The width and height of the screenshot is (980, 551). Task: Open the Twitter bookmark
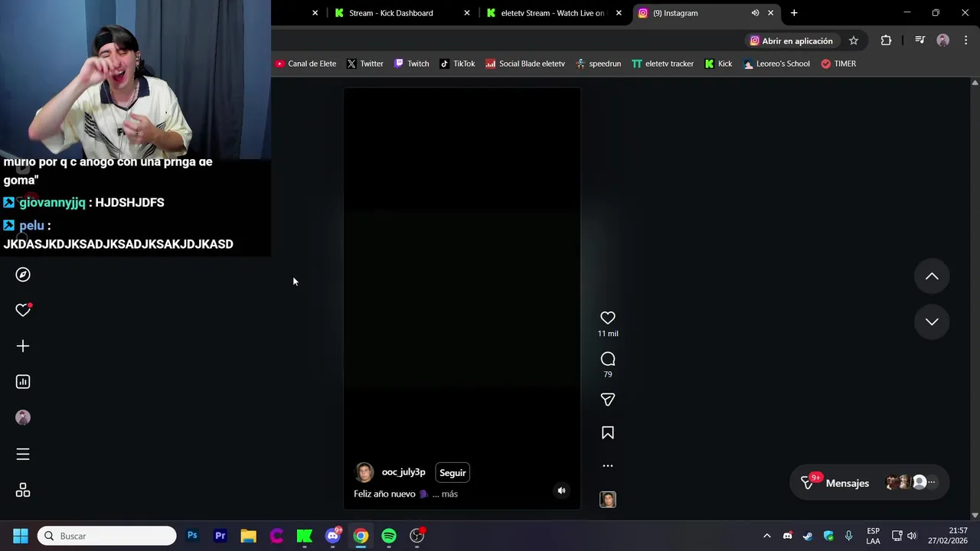(364, 64)
